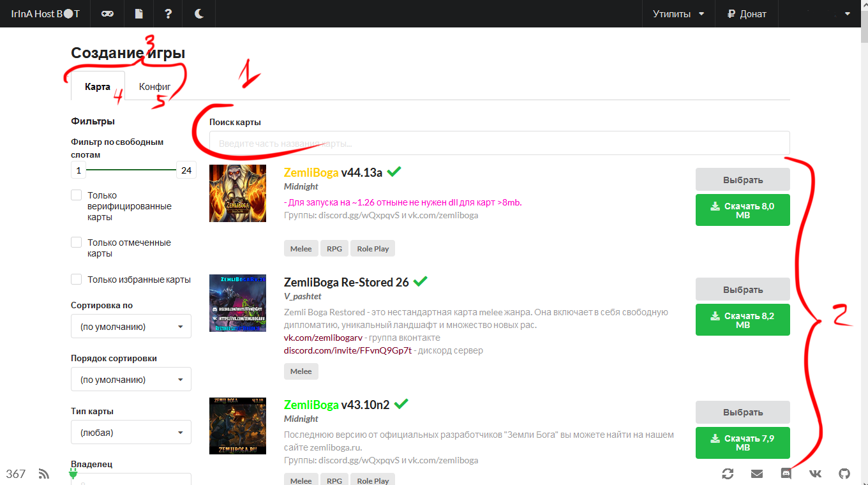Enable 'Только отмеченные карты' checkbox
The height and width of the screenshot is (485, 868).
(77, 243)
